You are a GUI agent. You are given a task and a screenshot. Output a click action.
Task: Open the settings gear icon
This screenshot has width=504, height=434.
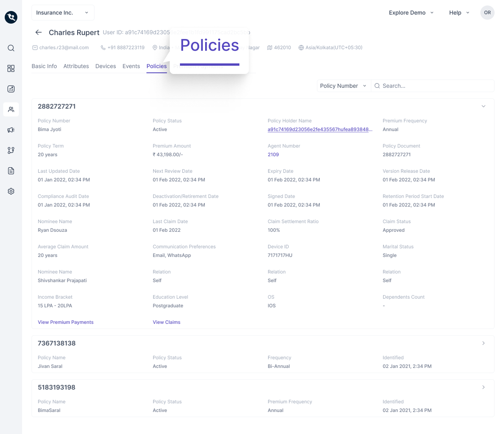(11, 191)
